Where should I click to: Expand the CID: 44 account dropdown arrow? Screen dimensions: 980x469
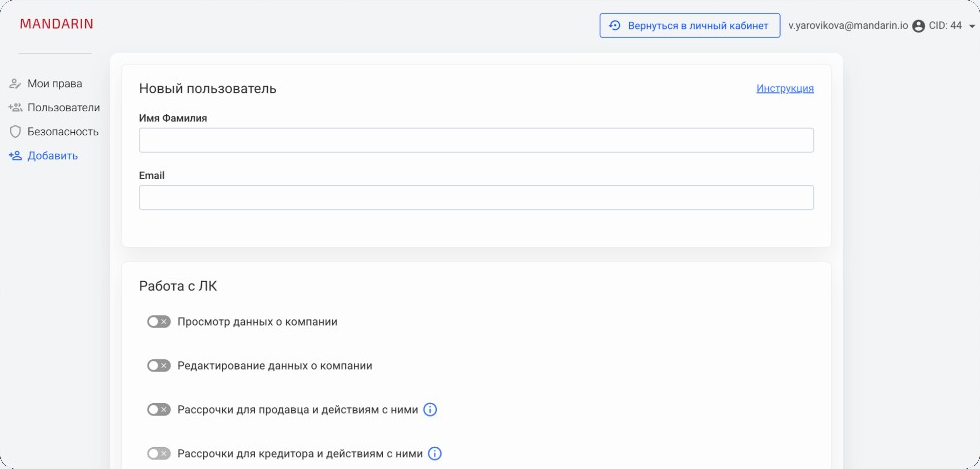[971, 26]
